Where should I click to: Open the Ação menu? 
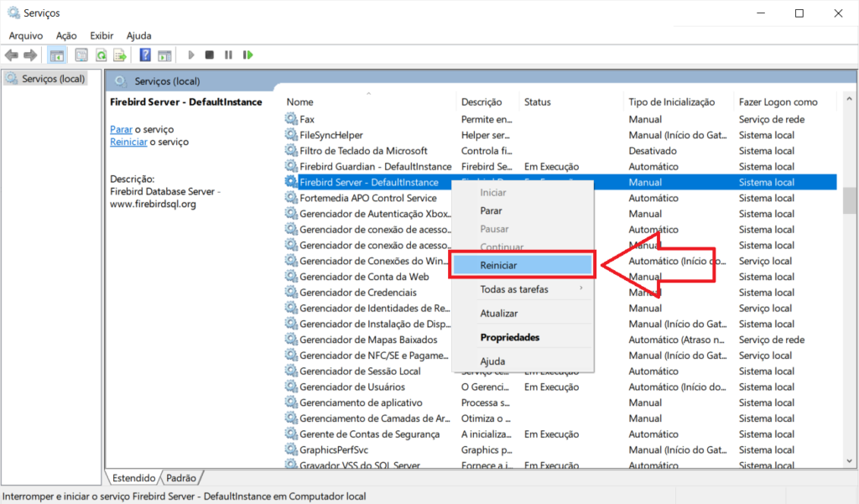(66, 35)
